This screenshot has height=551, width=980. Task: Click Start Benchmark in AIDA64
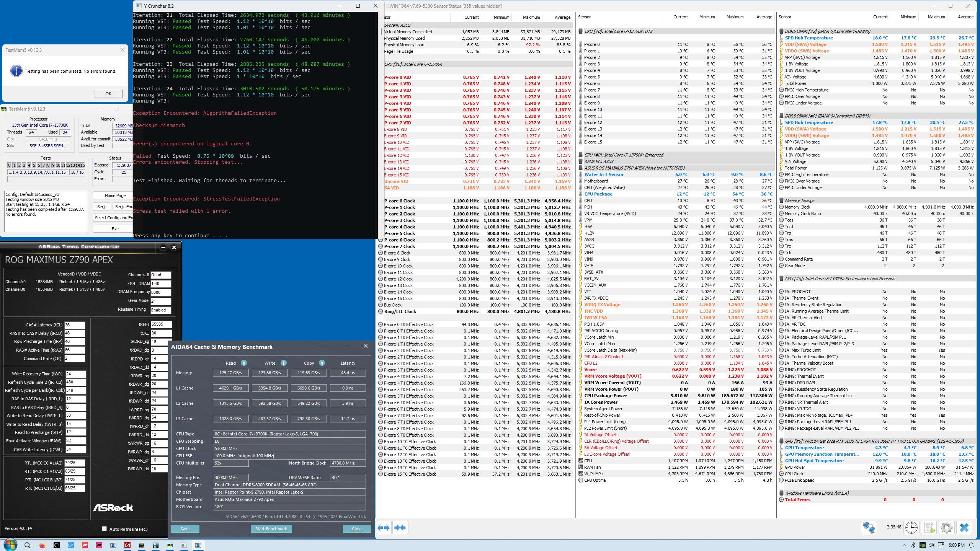click(271, 529)
